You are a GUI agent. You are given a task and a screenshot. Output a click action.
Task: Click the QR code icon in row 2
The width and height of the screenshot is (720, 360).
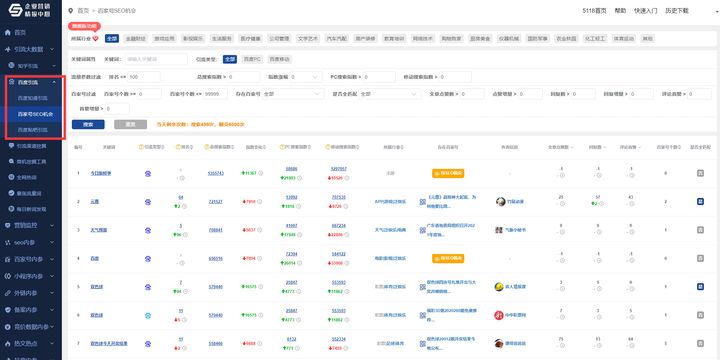(422, 202)
